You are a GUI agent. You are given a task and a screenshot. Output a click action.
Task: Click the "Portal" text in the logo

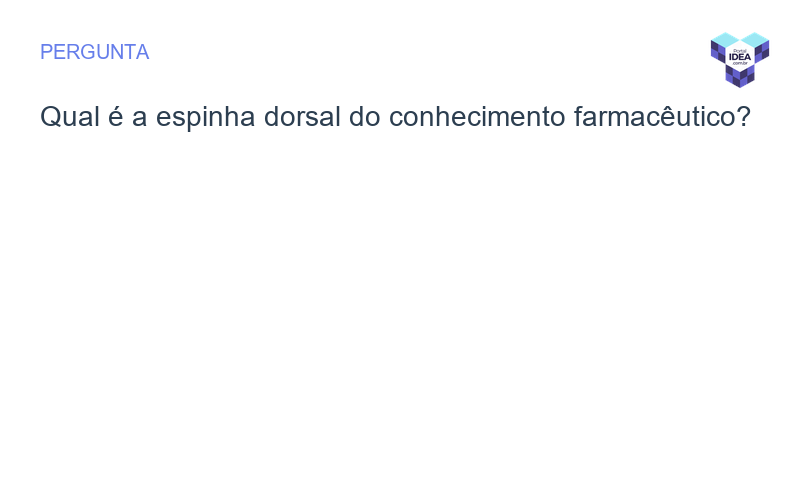click(740, 50)
